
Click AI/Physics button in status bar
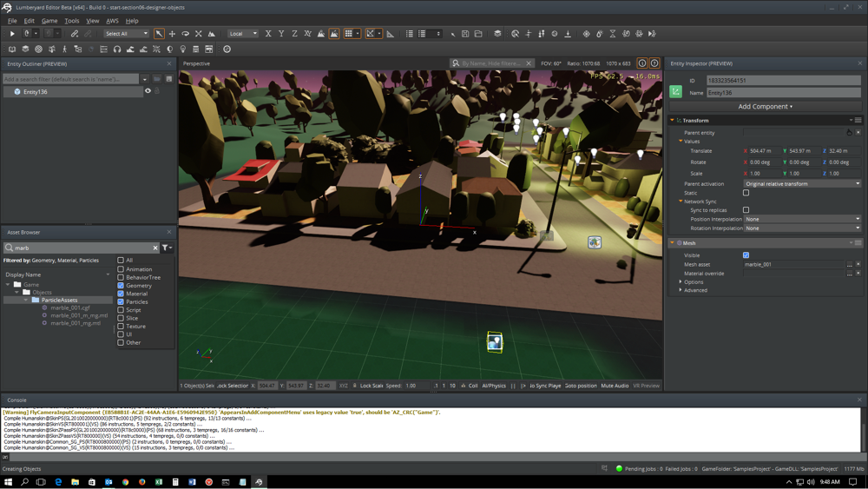(494, 386)
